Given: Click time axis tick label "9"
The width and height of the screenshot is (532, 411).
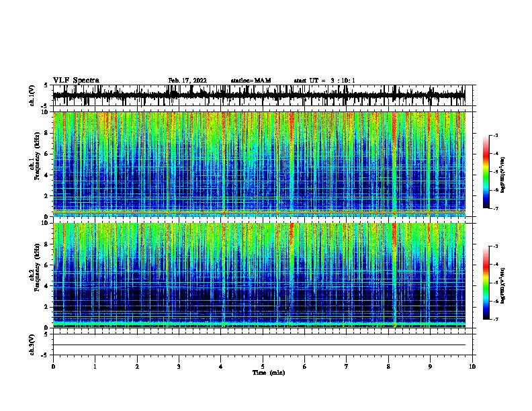Looking at the screenshot, I should point(430,366).
